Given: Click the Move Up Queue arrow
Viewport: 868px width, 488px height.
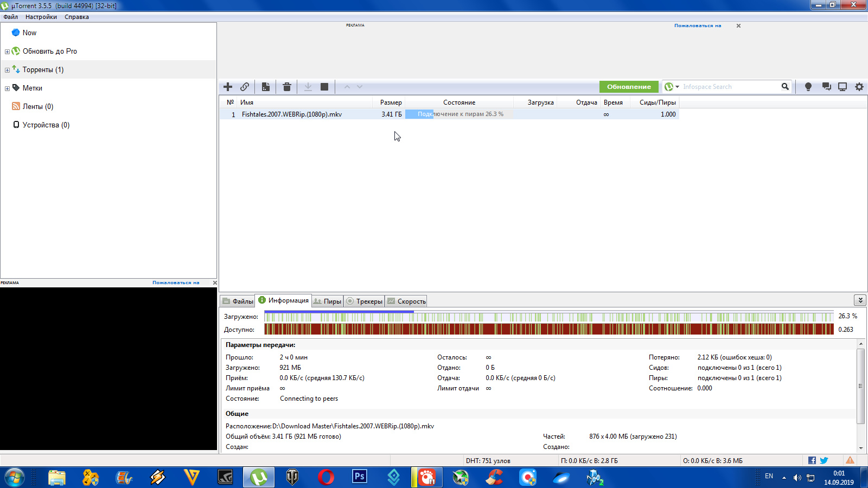Looking at the screenshot, I should coord(347,87).
